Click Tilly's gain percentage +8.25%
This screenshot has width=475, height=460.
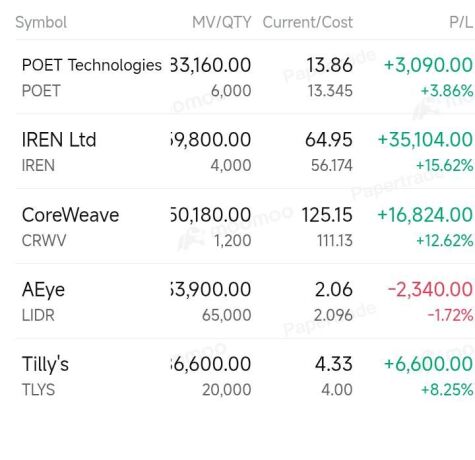[x=447, y=390]
